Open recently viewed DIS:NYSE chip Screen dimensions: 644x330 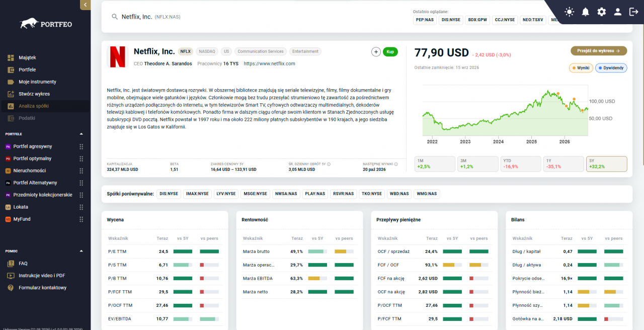(450, 20)
